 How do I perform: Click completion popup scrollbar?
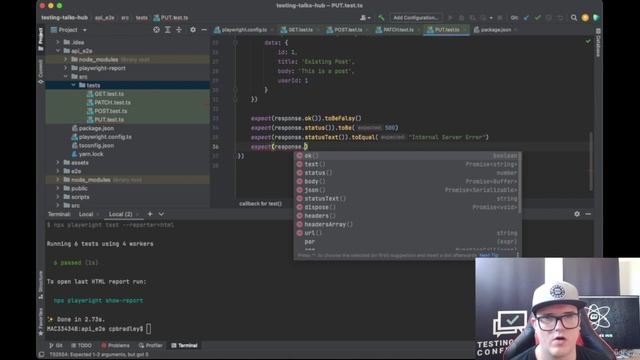[520, 182]
